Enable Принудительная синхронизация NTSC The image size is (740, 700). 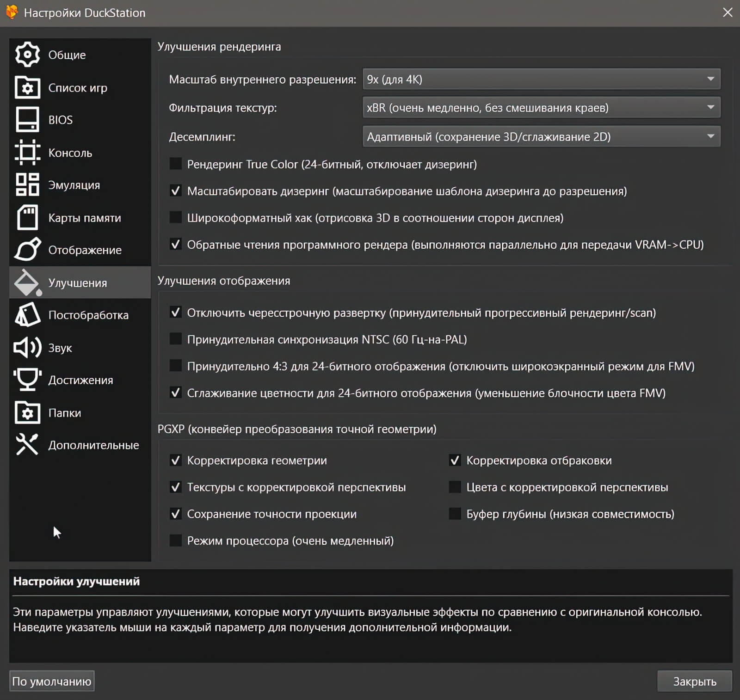pos(176,339)
